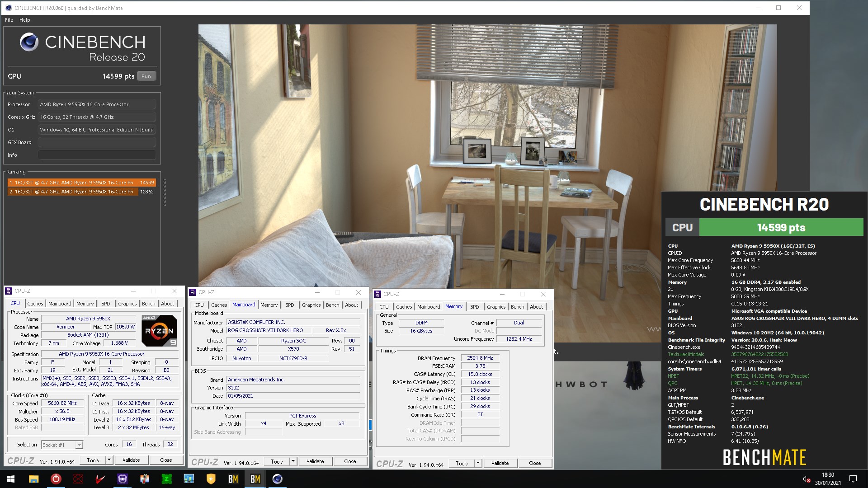Click Validate in first CPU-Z window
Viewport: 868px width, 488px height.
pyautogui.click(x=131, y=460)
